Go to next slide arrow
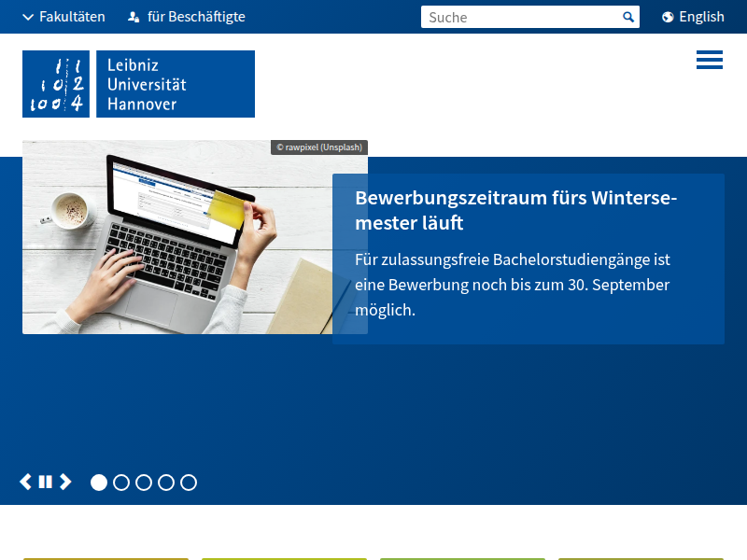Image resolution: width=747 pixels, height=560 pixels. coord(65,482)
